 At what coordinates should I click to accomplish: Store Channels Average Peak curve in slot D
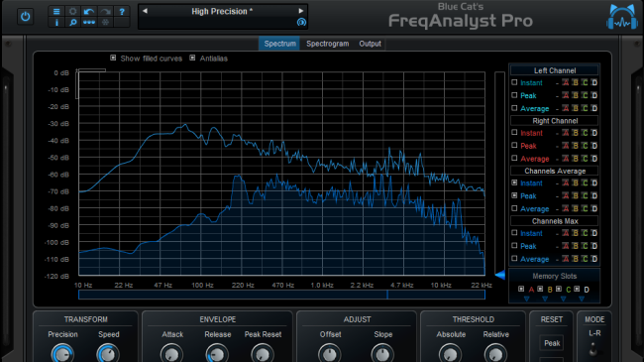tap(593, 195)
